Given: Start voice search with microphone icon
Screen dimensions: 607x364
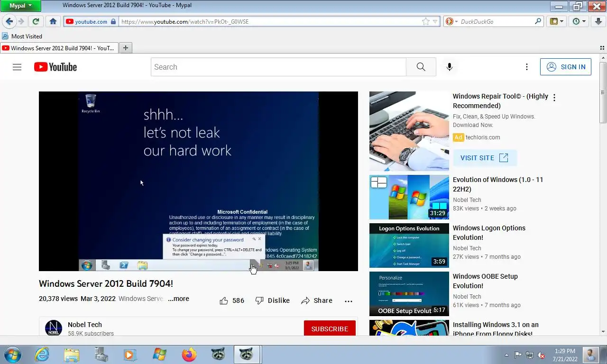Looking at the screenshot, I should point(450,67).
